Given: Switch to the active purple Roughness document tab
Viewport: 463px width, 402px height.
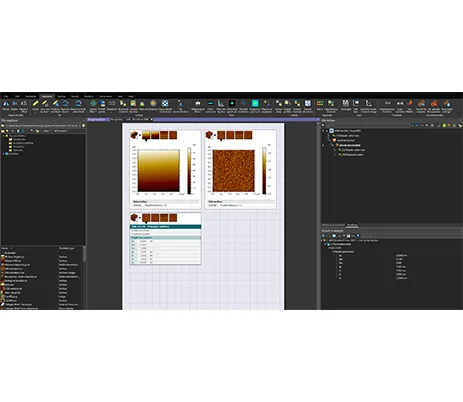Looking at the screenshot, I should point(98,119).
